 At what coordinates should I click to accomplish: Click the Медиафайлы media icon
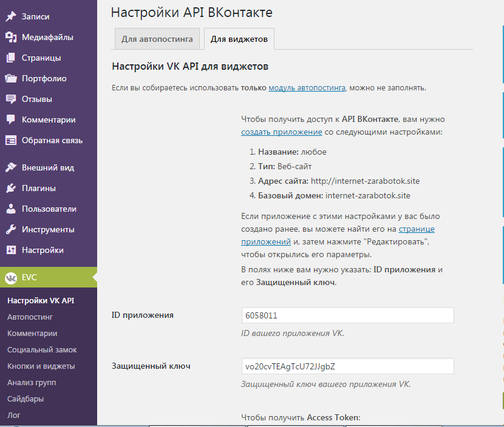pyautogui.click(x=11, y=37)
